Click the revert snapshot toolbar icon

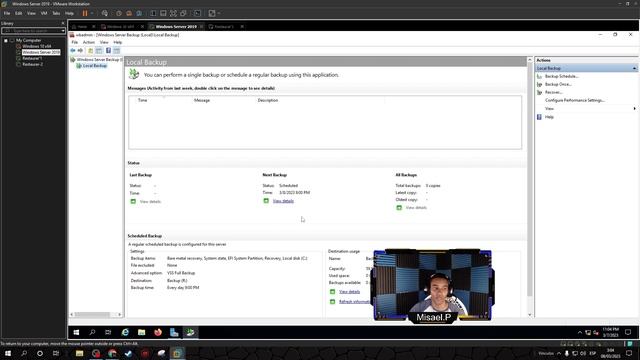pyautogui.click(x=129, y=13)
